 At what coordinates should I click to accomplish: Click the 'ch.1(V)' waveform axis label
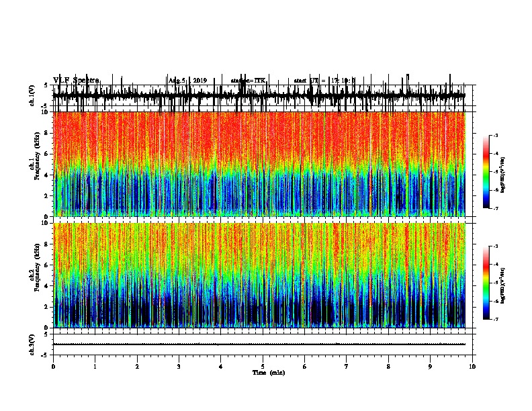(x=32, y=95)
